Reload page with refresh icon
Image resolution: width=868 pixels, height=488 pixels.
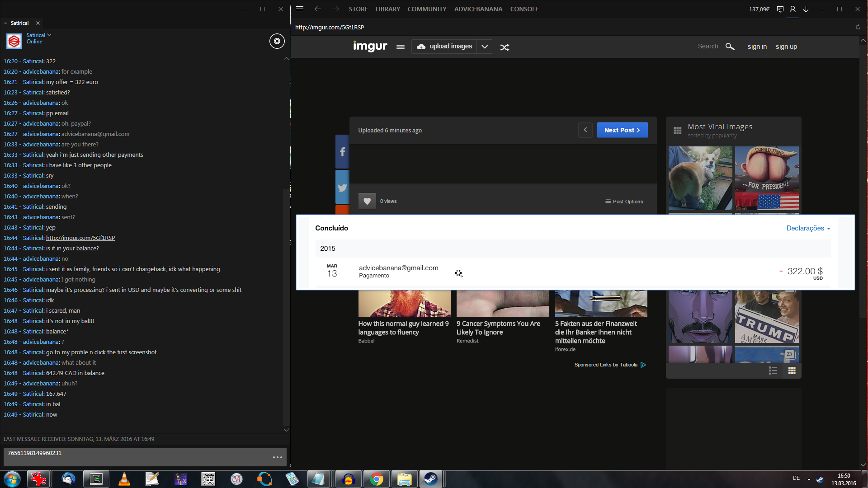(x=858, y=27)
